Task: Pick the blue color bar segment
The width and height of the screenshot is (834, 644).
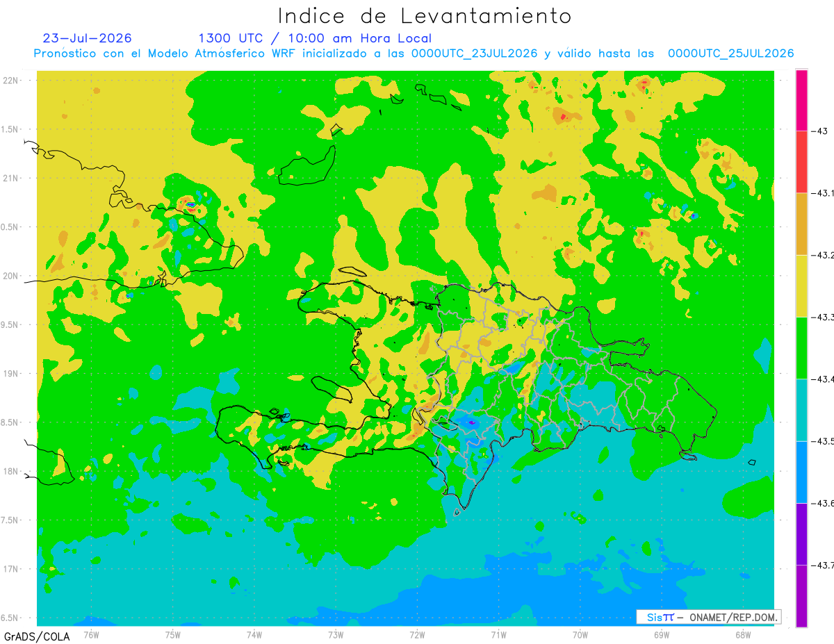Action: click(x=801, y=472)
